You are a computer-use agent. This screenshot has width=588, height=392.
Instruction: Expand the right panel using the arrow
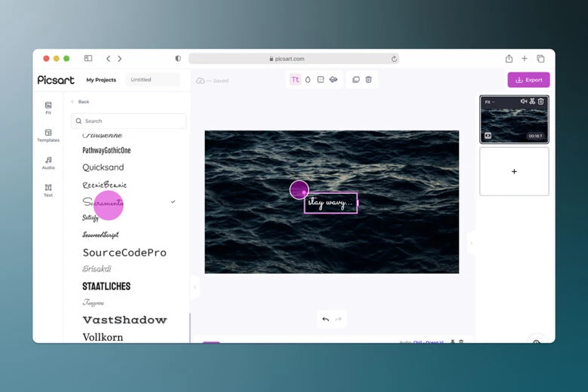tap(471, 243)
